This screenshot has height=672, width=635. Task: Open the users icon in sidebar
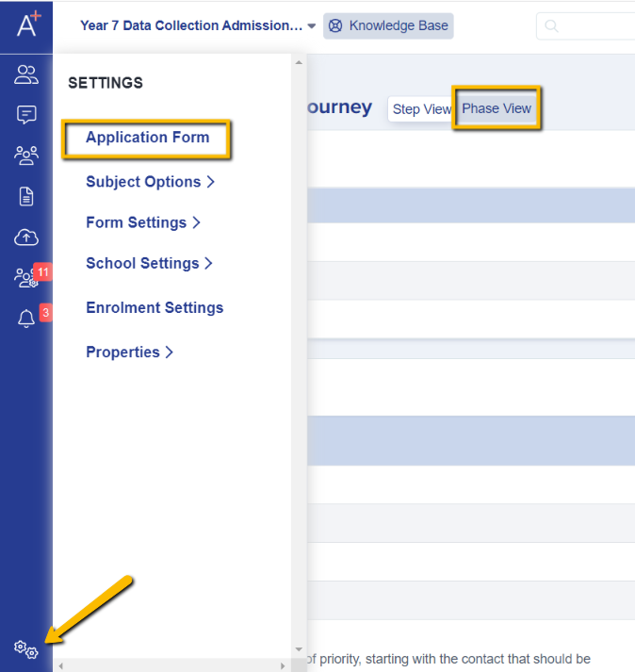tap(26, 74)
